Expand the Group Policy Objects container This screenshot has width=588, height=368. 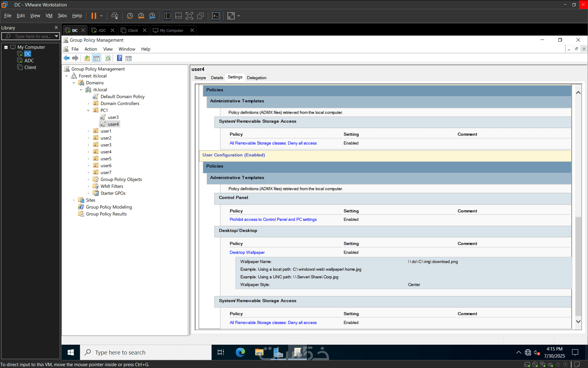tap(89, 179)
